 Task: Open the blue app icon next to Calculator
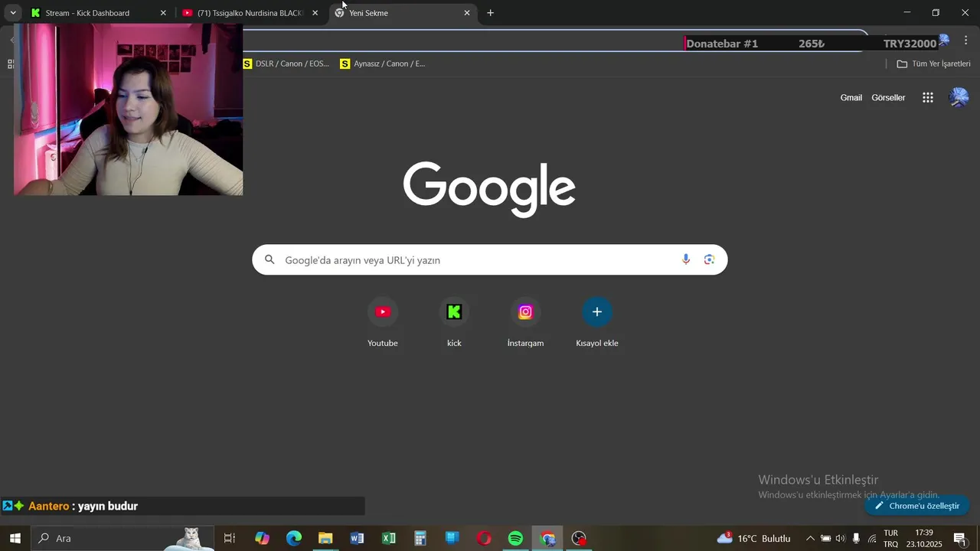coord(452,538)
